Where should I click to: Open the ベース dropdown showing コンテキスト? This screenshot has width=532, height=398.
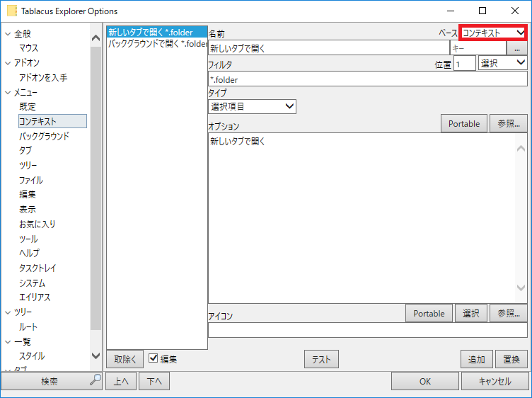[x=492, y=33]
